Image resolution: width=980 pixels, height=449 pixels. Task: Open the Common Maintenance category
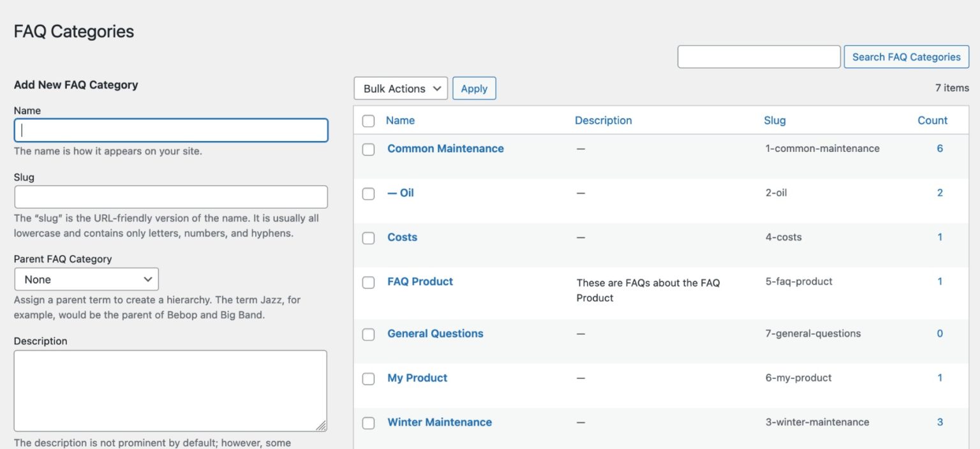(x=445, y=148)
